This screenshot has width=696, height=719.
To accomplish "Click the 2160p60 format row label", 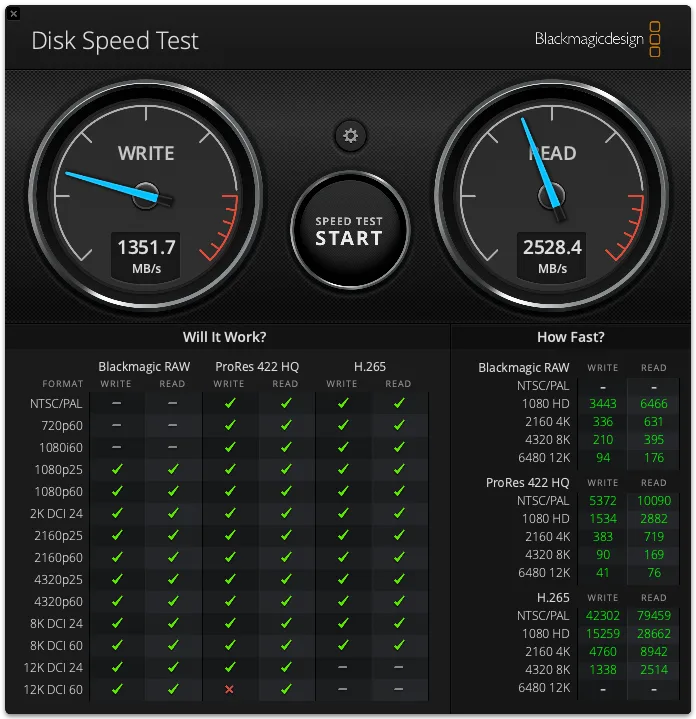I will pos(58,558).
